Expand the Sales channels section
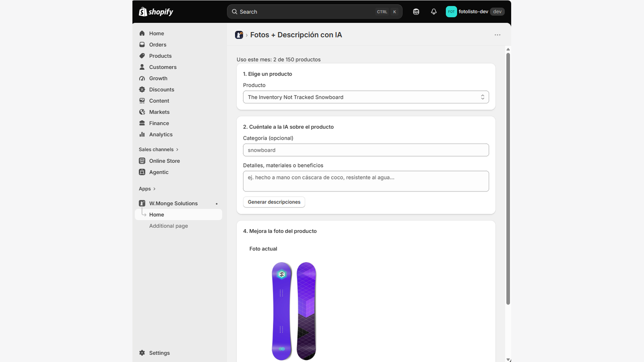644x362 pixels. (x=159, y=150)
